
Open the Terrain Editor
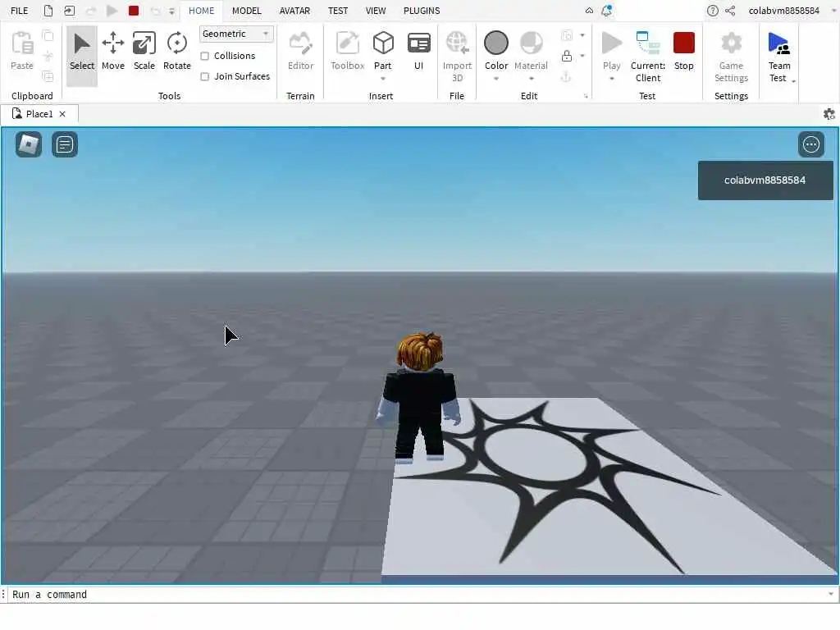300,52
